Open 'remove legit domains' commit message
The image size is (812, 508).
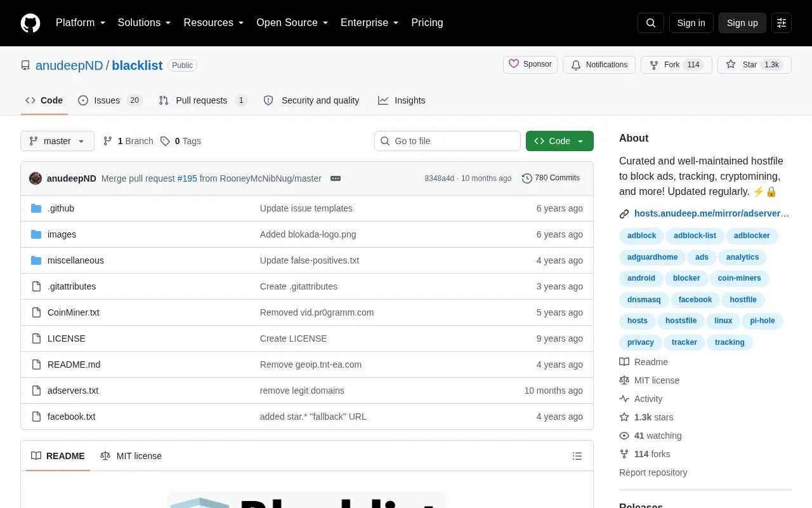[x=302, y=391]
